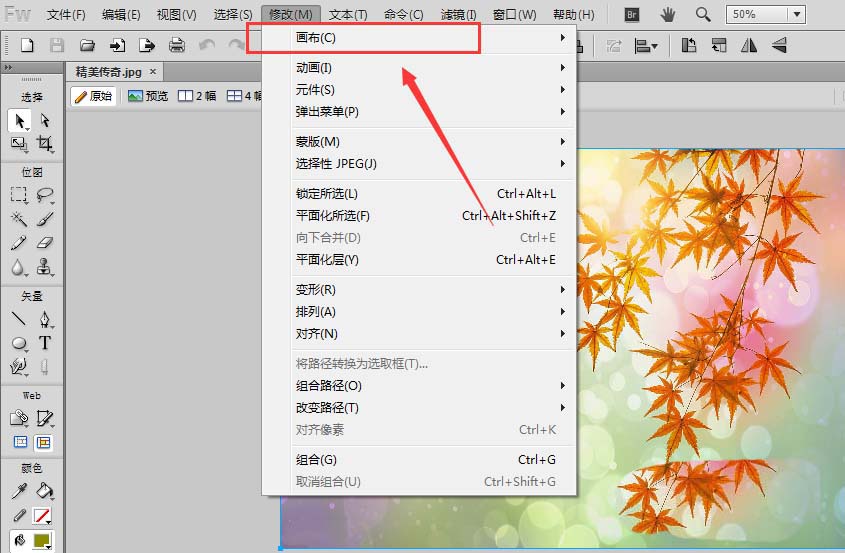Choose 平面化层(Y) menu command
The height and width of the screenshot is (553, 845).
419,260
